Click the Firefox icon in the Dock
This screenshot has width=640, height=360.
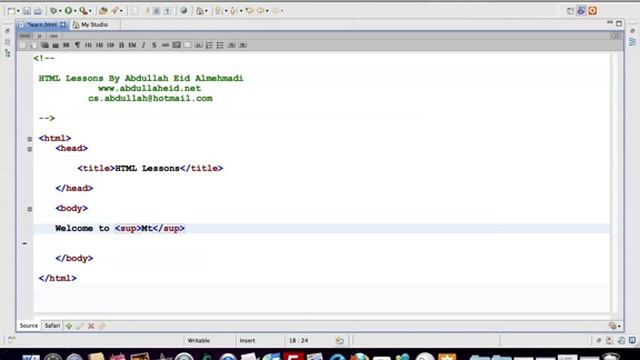[360, 356]
